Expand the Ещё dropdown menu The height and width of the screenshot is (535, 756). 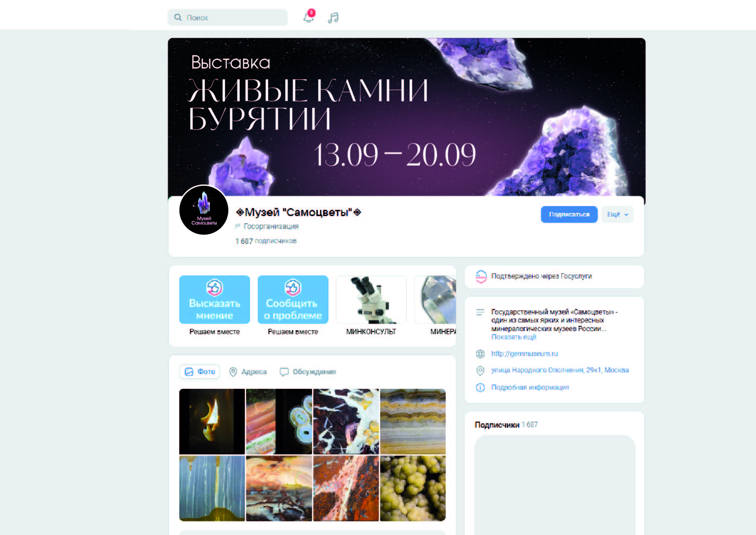click(617, 214)
